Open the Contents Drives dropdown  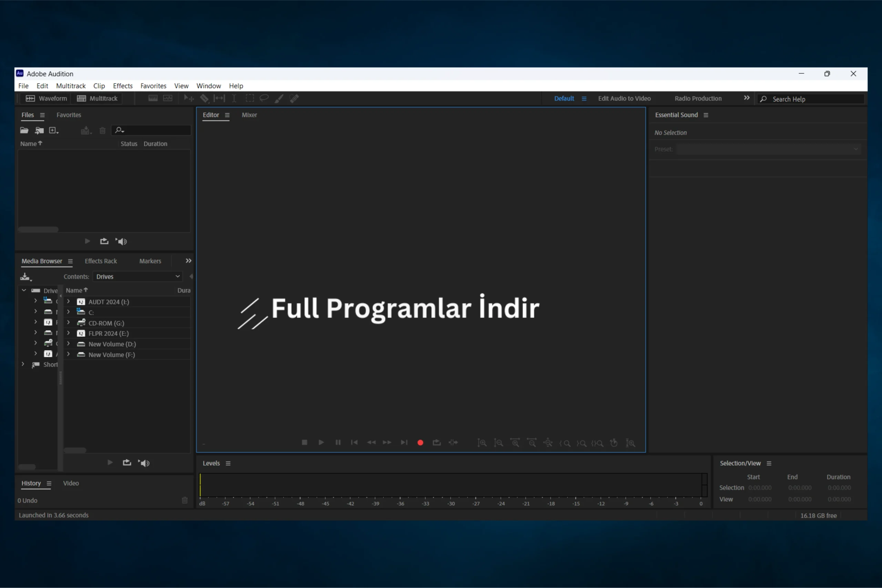(137, 276)
